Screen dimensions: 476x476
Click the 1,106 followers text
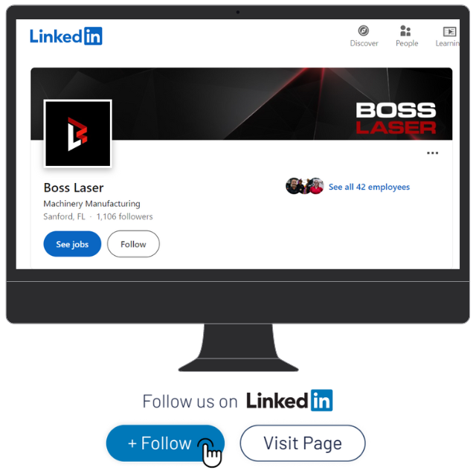pos(124,216)
